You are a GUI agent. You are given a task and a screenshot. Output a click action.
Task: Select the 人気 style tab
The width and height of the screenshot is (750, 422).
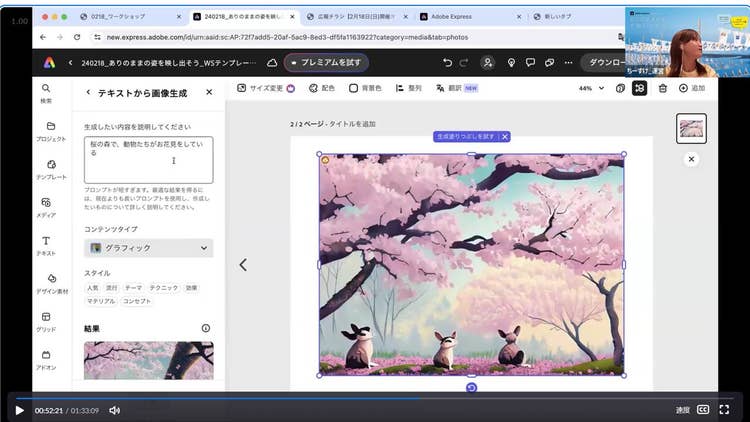[x=92, y=288]
